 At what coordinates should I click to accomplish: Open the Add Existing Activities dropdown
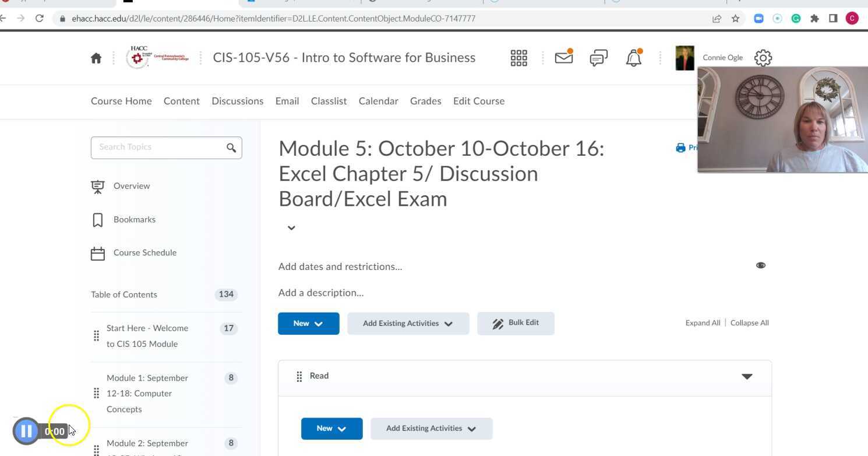tap(408, 323)
